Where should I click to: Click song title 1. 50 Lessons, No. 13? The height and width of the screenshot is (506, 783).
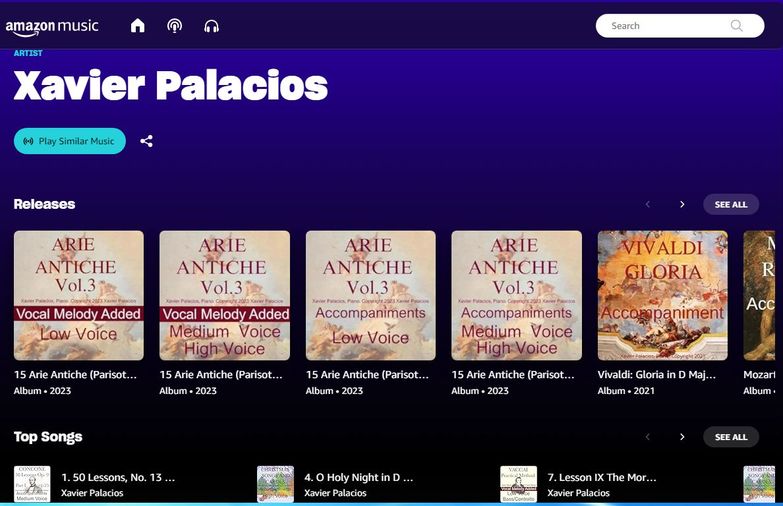click(118, 478)
